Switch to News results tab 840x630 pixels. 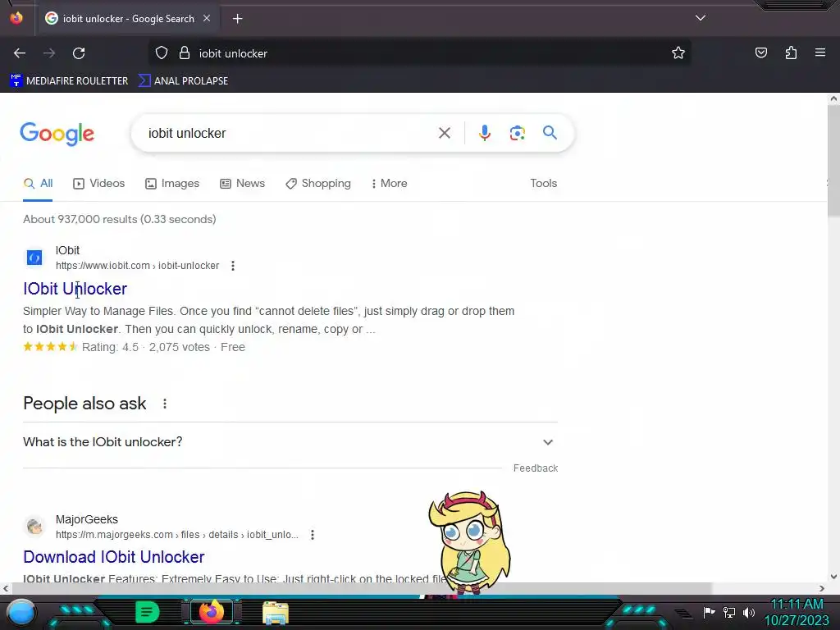(242, 183)
